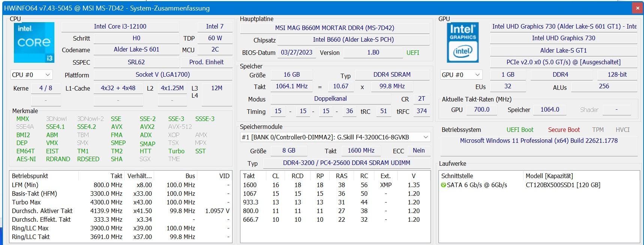This screenshot has width=644, height=245.
Task: Click the memory clock 1064.1 MHz
Action: 291,86
